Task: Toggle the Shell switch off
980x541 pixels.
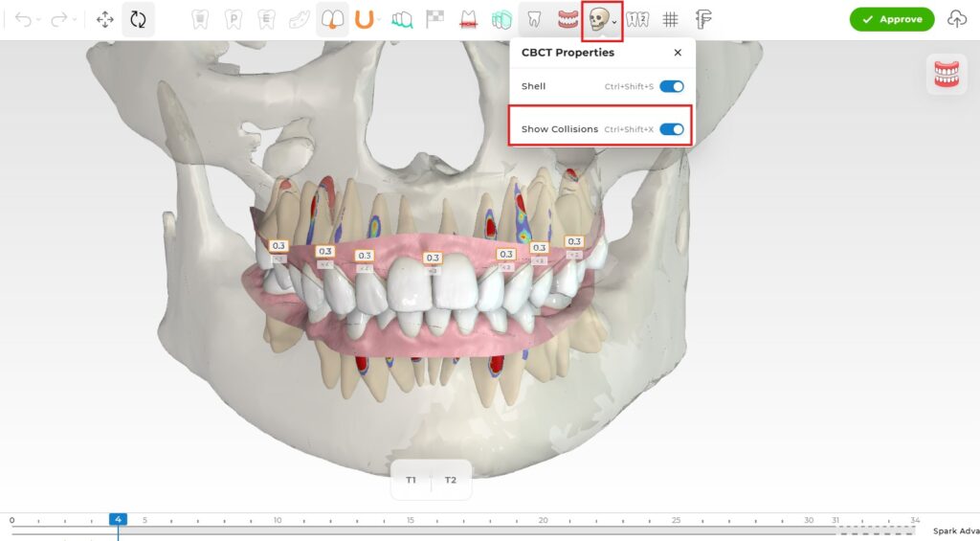Action: tap(672, 86)
